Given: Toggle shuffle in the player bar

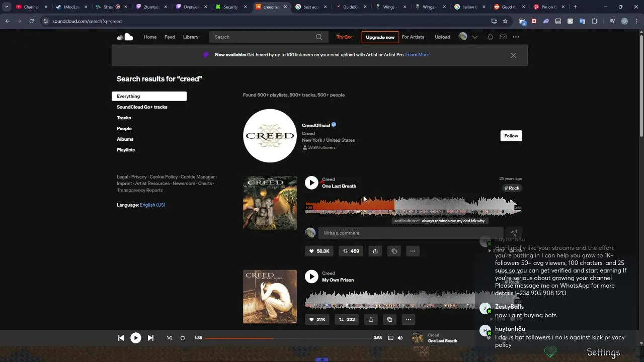Looking at the screenshot, I should coord(169,338).
